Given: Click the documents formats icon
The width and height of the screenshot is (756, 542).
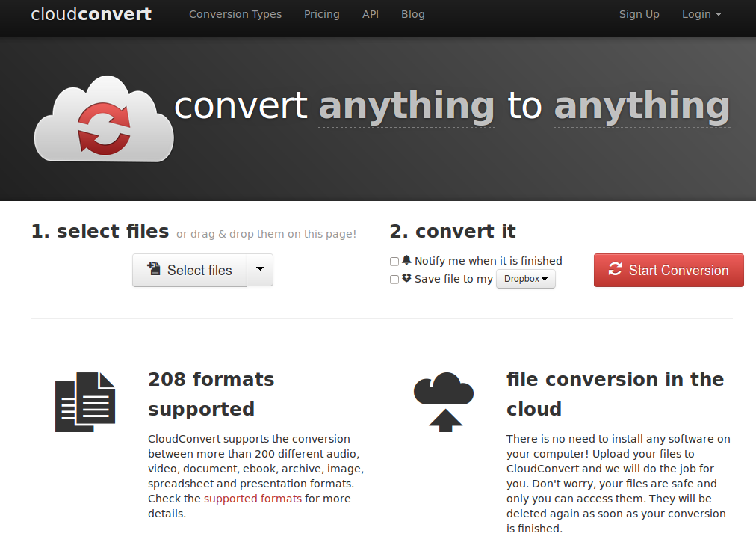Looking at the screenshot, I should point(85,402).
